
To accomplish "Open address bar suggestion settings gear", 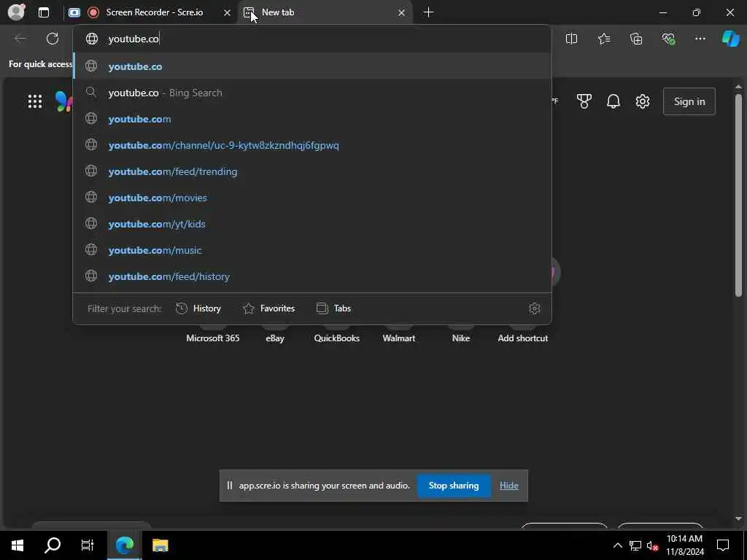I will click(x=534, y=308).
